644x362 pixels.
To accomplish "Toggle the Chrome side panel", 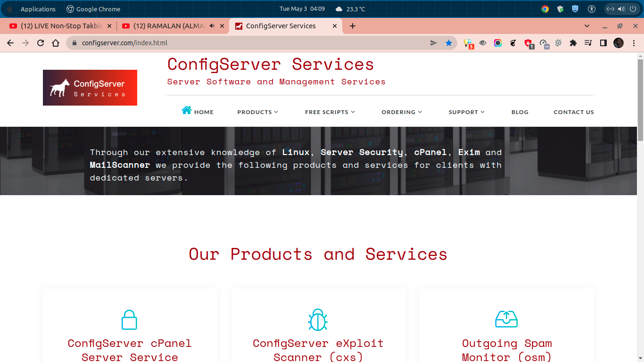I will click(603, 43).
